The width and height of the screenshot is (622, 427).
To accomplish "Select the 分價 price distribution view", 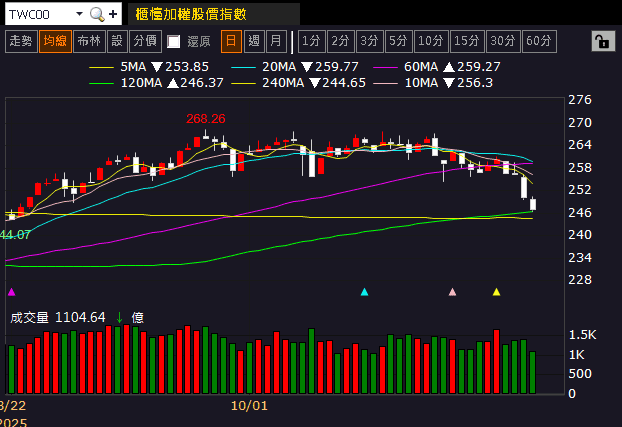I will 146,41.
